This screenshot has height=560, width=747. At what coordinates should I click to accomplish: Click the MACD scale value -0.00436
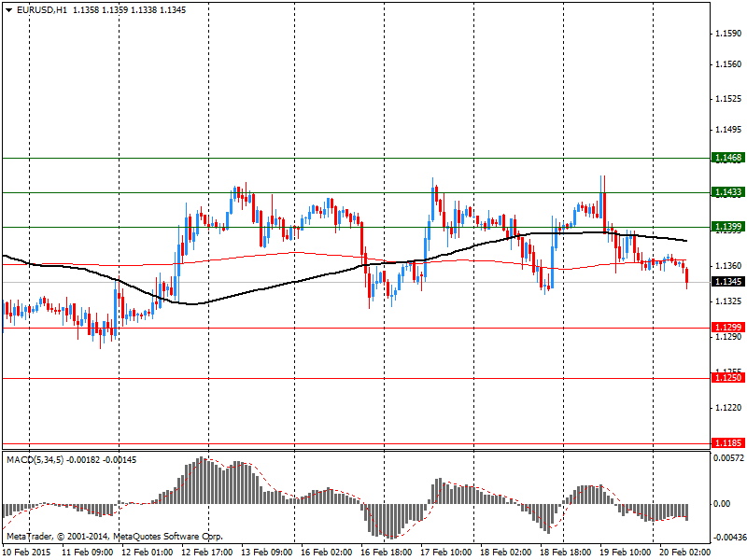pyautogui.click(x=728, y=538)
